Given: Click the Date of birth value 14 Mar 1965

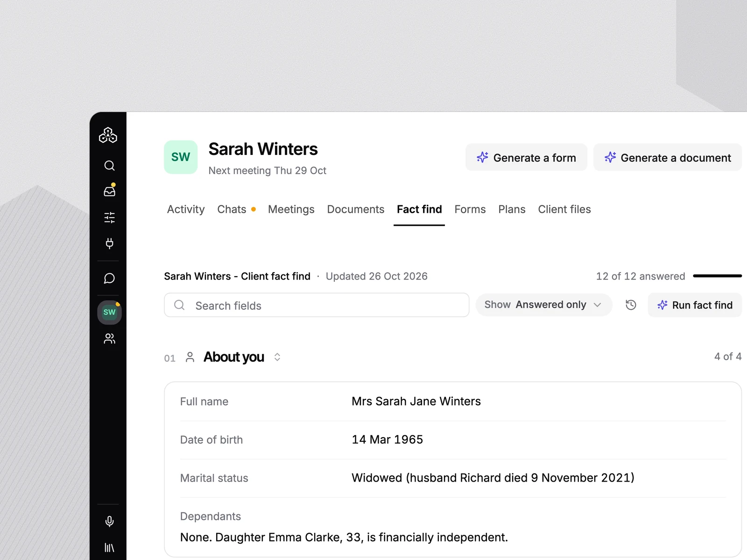Looking at the screenshot, I should point(387,440).
